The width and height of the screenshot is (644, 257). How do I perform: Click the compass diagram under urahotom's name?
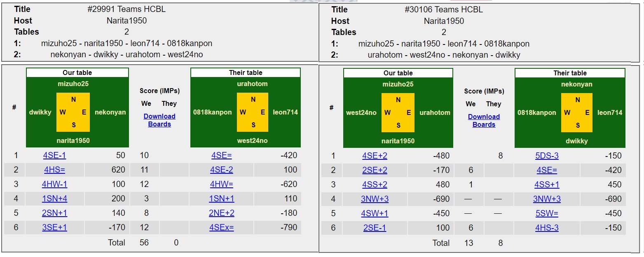(x=253, y=112)
